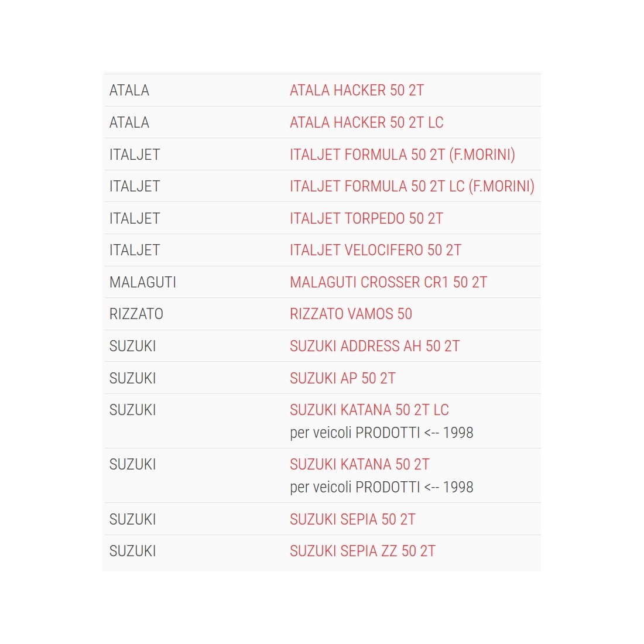This screenshot has height=644, width=644.
Task: Click the RIZZATO VAMOS 50 link
Action: pyautogui.click(x=351, y=314)
